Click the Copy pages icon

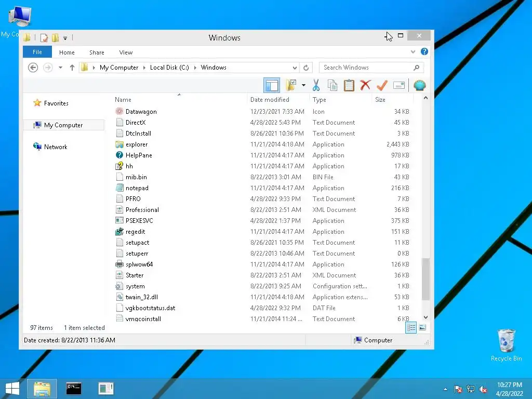pyautogui.click(x=332, y=85)
